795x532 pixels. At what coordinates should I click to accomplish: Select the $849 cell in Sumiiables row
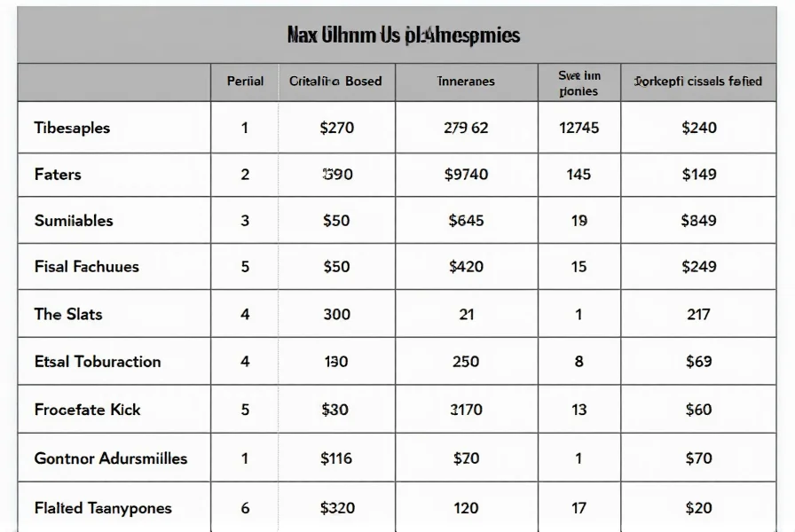pos(698,221)
